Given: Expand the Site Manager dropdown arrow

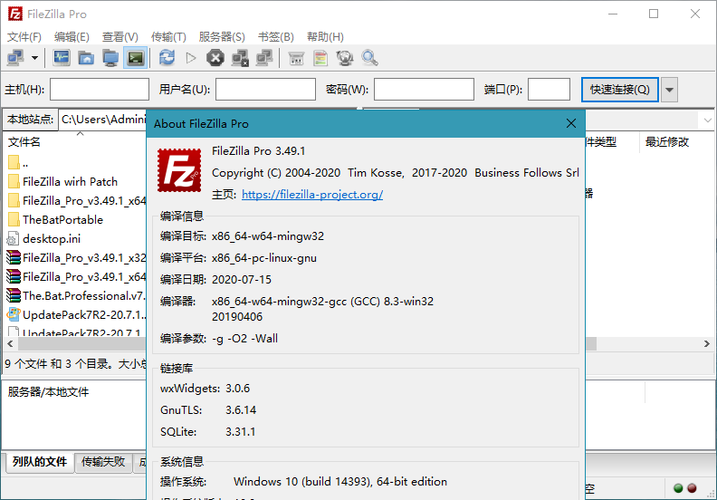Looking at the screenshot, I should 35,58.
